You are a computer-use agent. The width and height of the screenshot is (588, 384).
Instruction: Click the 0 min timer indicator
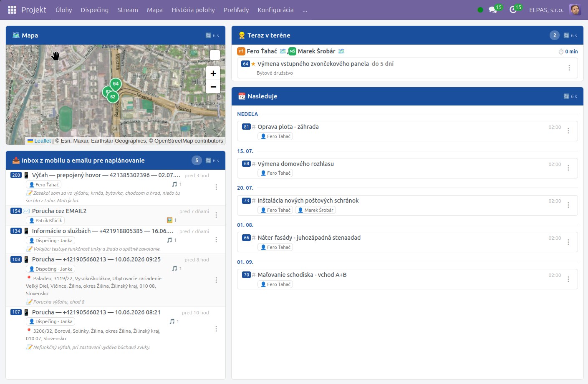click(x=568, y=52)
